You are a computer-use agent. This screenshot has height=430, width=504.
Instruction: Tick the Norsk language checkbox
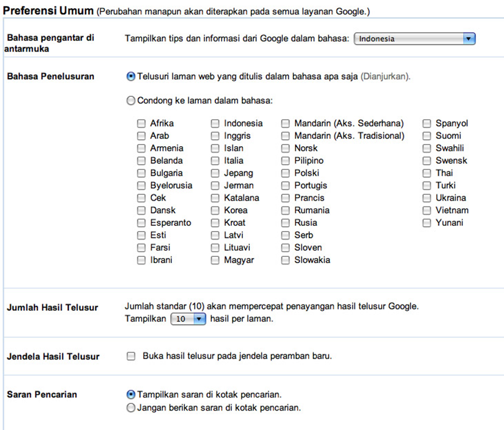(285, 148)
